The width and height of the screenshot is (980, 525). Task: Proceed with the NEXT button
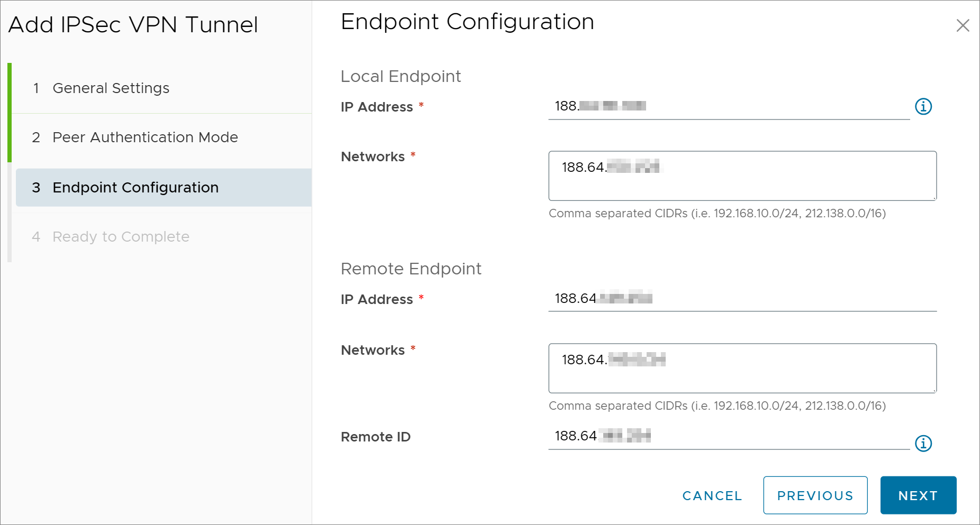[918, 495]
